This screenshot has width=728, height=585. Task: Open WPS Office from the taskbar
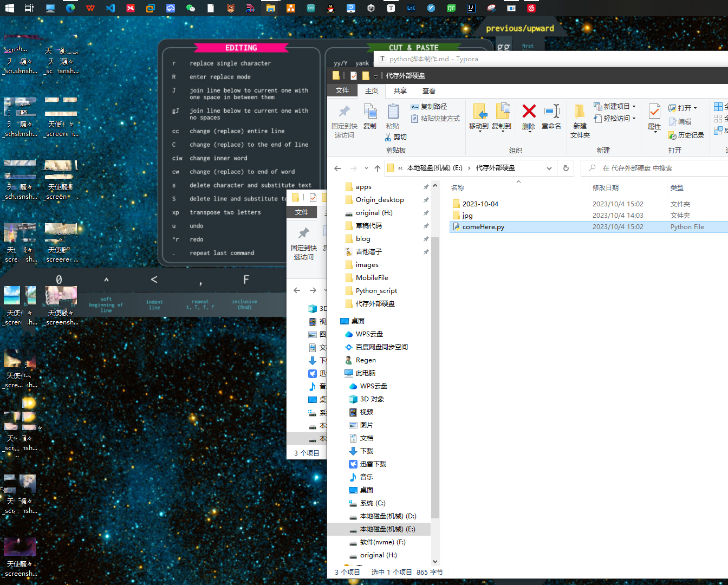coord(90,8)
